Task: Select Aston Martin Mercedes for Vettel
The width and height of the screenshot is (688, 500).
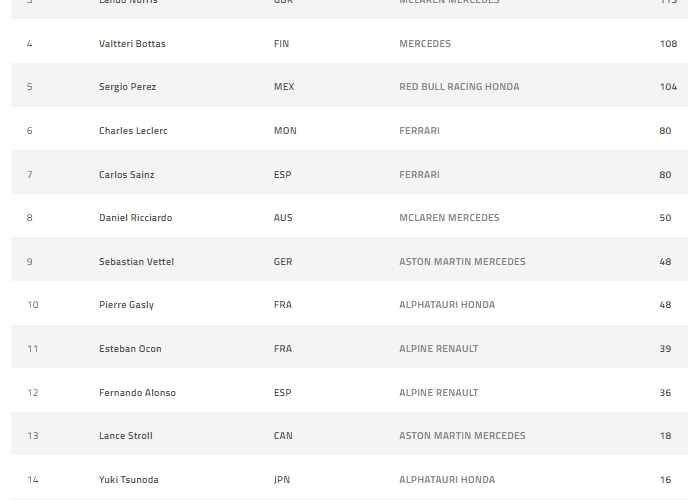Action: 462,262
